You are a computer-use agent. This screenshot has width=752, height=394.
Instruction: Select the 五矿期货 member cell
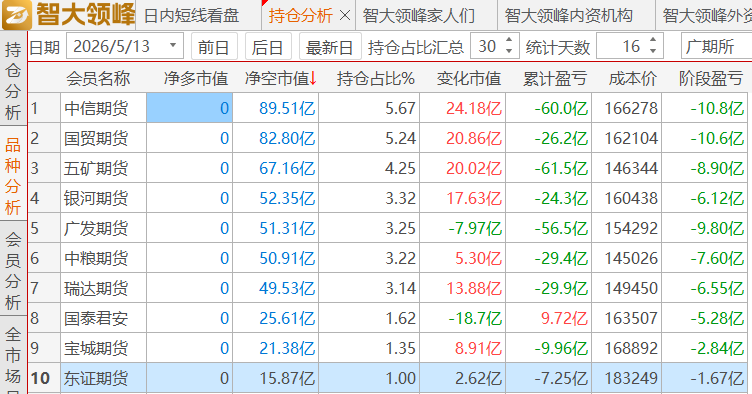pyautogui.click(x=103, y=168)
